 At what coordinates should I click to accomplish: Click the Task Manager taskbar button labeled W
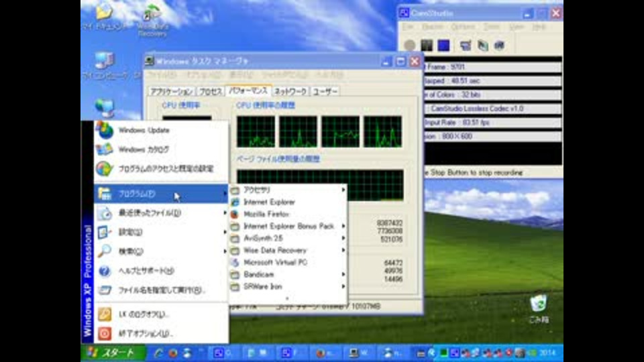(360, 353)
